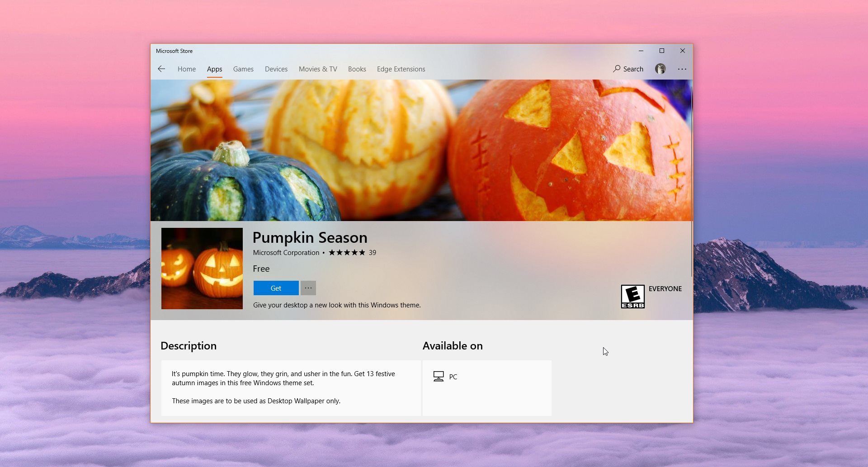
Task: Go back with the back arrow
Action: click(x=161, y=69)
